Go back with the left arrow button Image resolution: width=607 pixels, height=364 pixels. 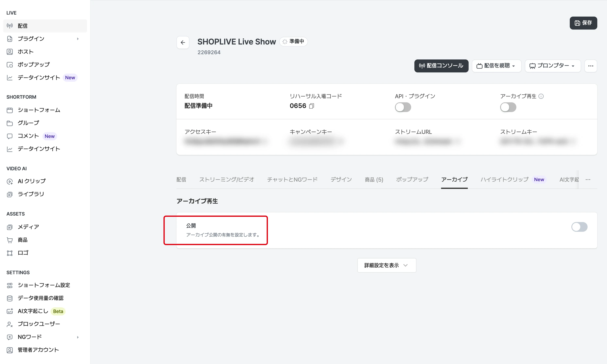(183, 42)
